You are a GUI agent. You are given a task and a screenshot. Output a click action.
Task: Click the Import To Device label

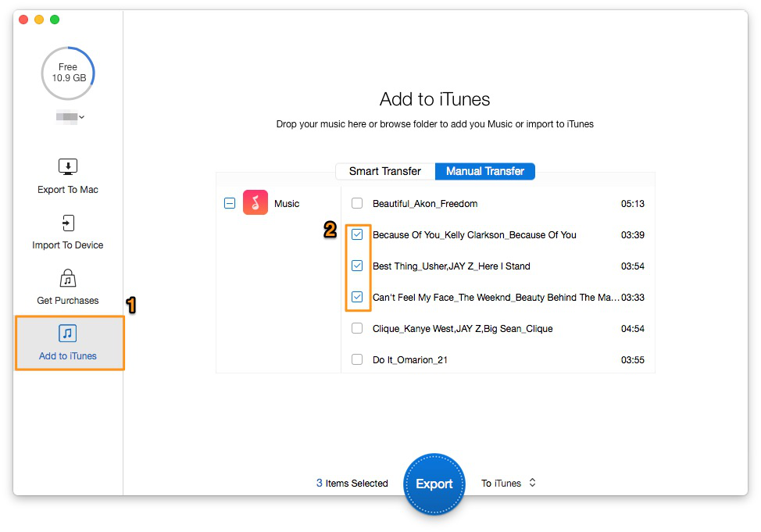pyautogui.click(x=68, y=245)
